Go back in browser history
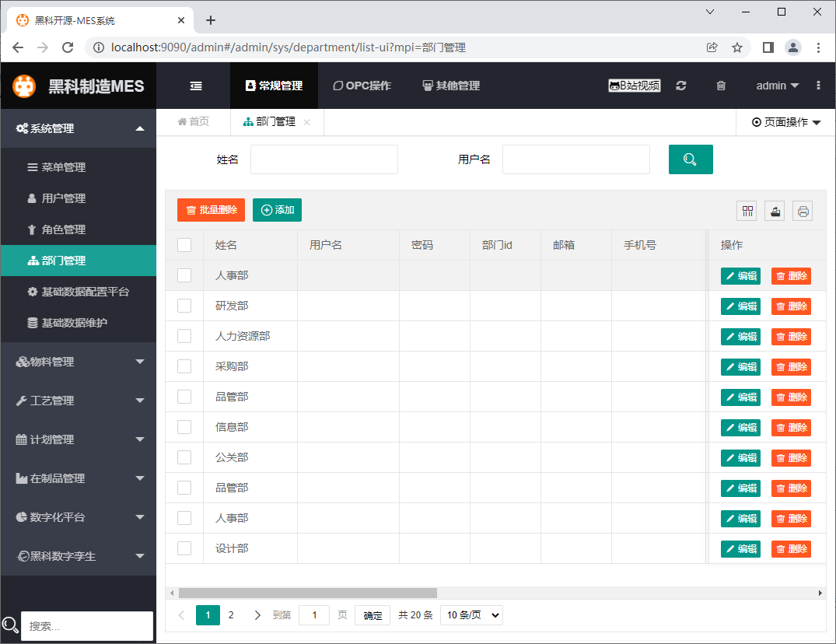Screen dimensions: 836x644 [18, 47]
